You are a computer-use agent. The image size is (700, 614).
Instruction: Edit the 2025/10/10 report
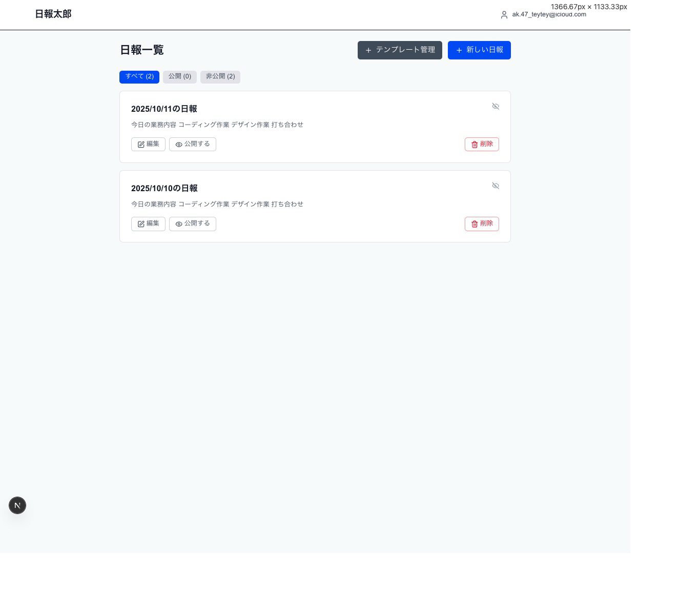tap(148, 223)
